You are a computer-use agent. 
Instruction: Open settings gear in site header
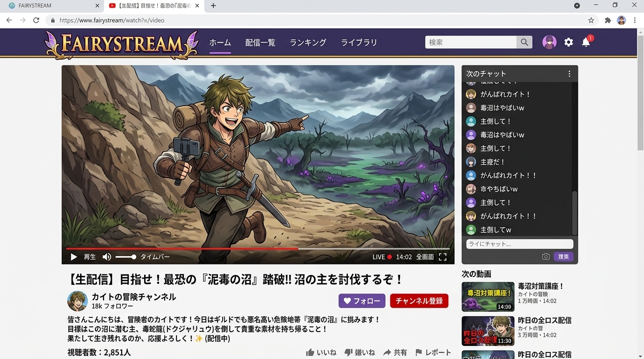(569, 42)
